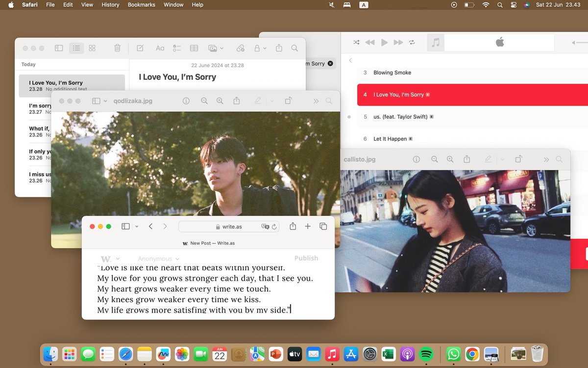
Task: Clear the Music search field
Action: (330, 63)
